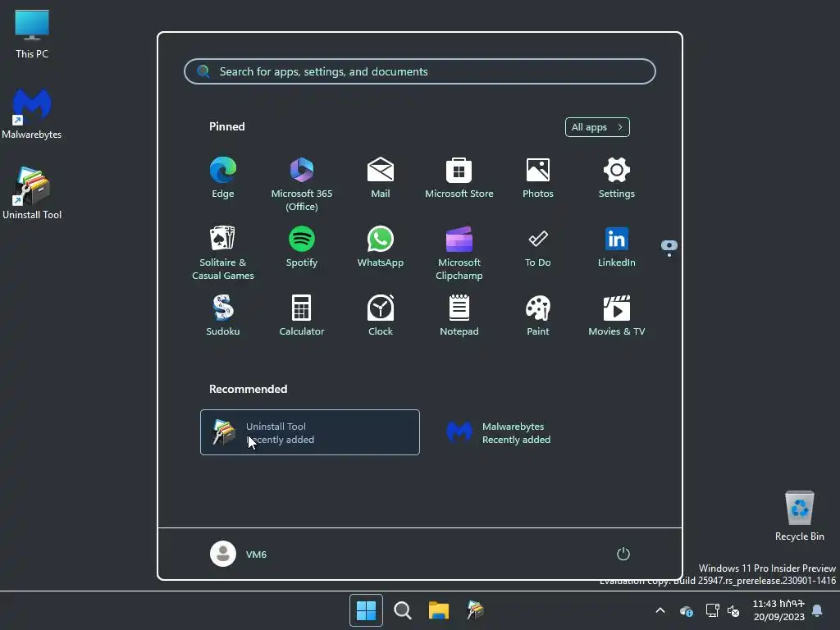
Task: Open the VM6 user account menu
Action: tap(239, 554)
